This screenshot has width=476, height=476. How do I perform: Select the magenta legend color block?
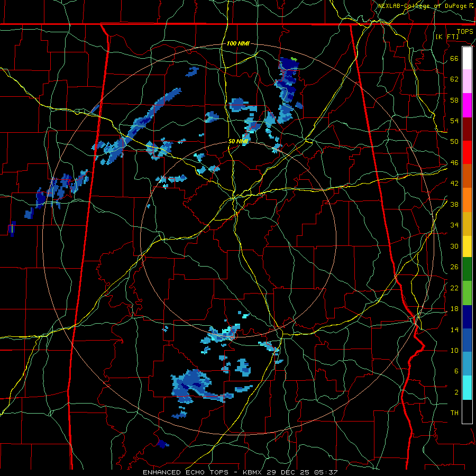tap(467, 105)
